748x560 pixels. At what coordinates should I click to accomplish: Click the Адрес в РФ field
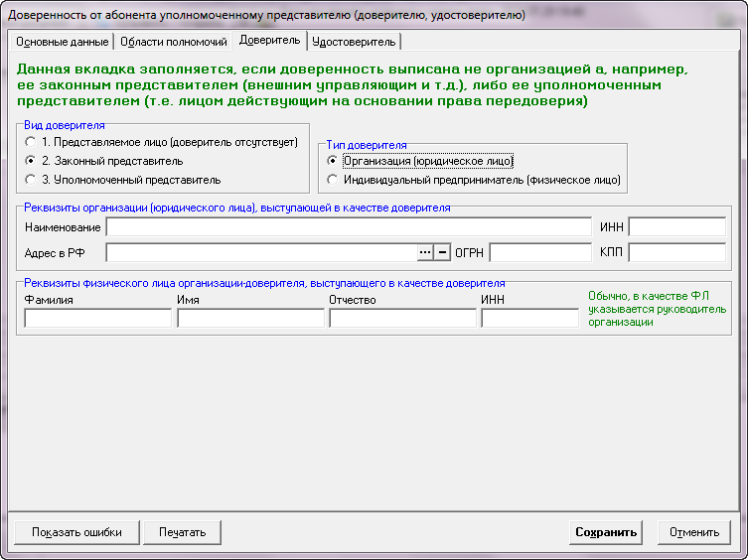tap(261, 252)
